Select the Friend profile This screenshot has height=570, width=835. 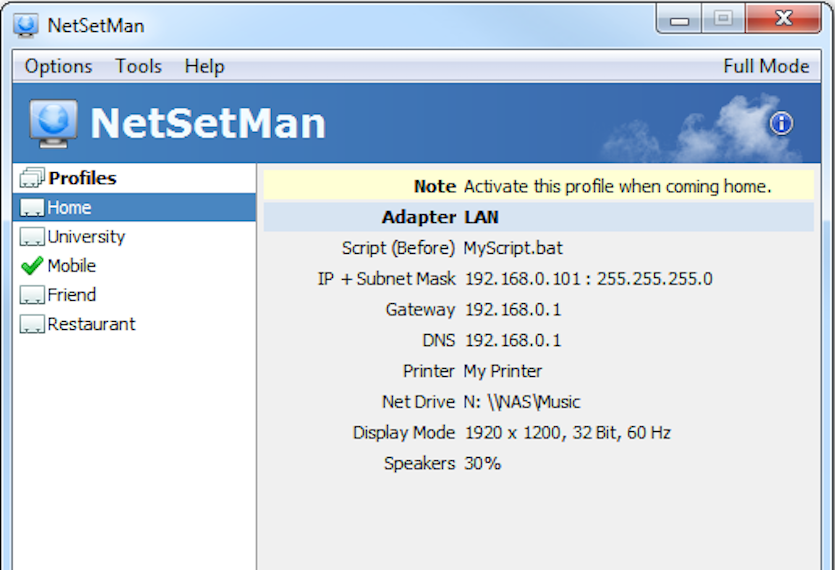coord(134,295)
